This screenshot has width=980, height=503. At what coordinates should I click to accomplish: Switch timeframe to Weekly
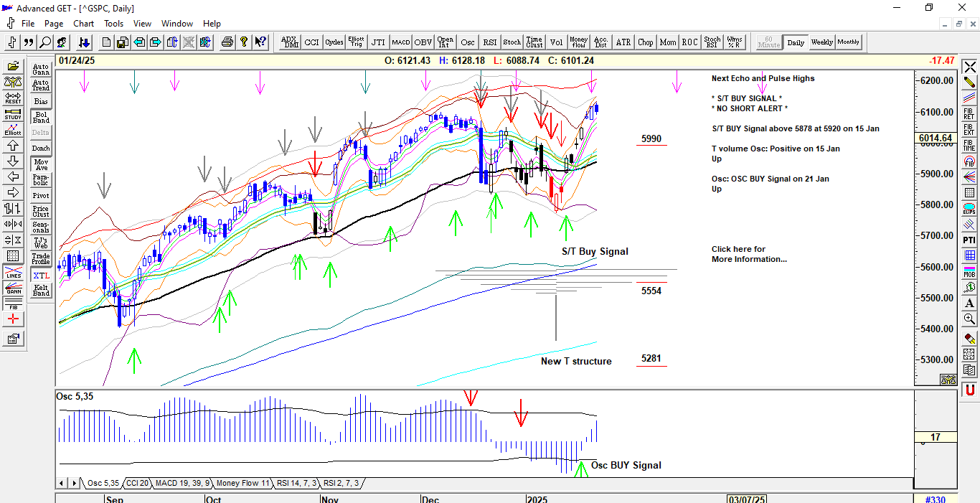(821, 42)
